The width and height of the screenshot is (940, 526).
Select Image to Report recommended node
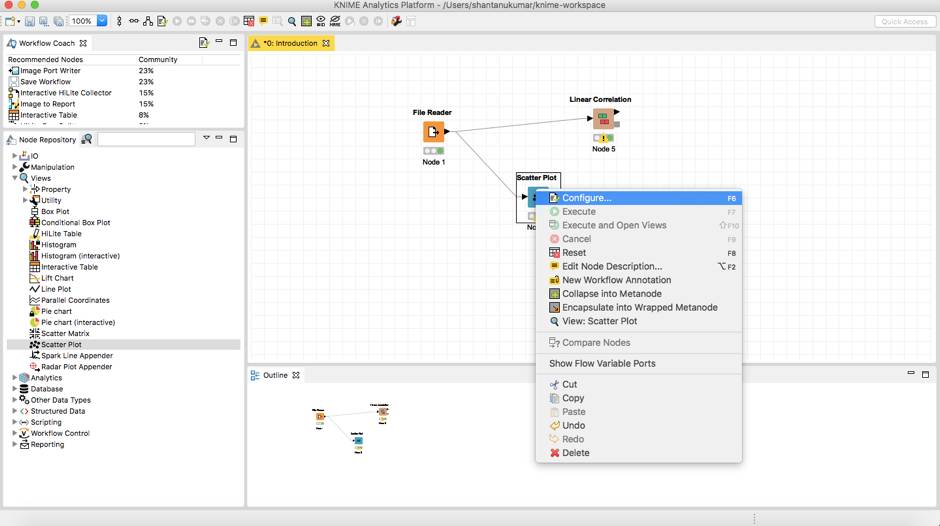[48, 104]
